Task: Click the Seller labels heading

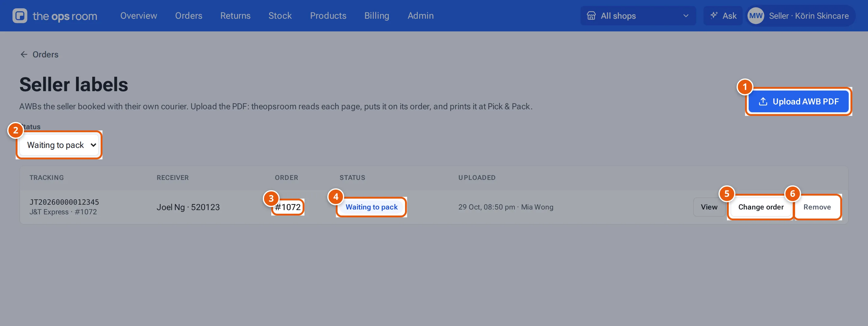Action: [74, 85]
